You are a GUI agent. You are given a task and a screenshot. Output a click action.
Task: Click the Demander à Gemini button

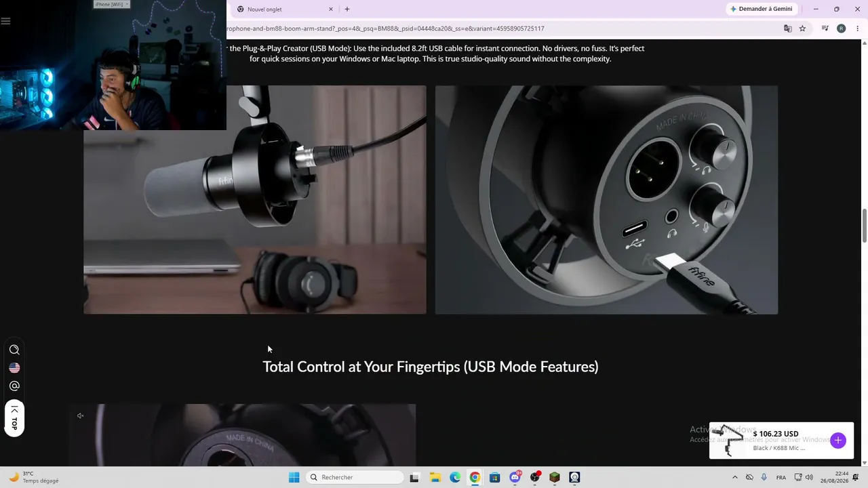[761, 9]
